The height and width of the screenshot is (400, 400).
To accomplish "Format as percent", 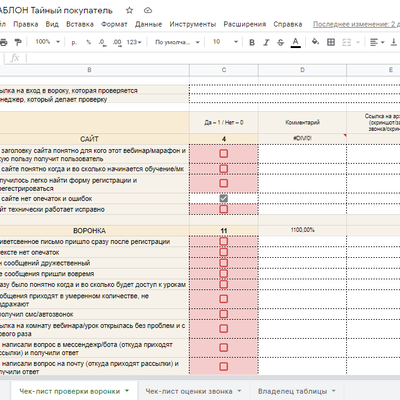I will tap(88, 42).
